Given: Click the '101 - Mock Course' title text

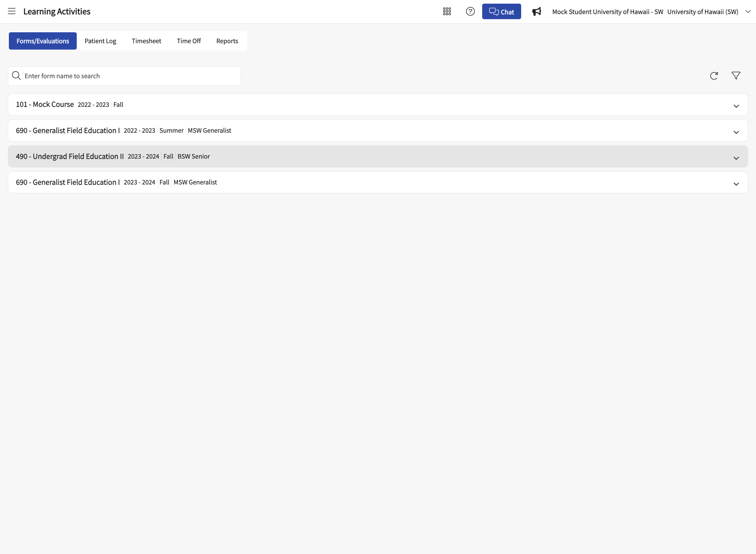Looking at the screenshot, I should (45, 104).
